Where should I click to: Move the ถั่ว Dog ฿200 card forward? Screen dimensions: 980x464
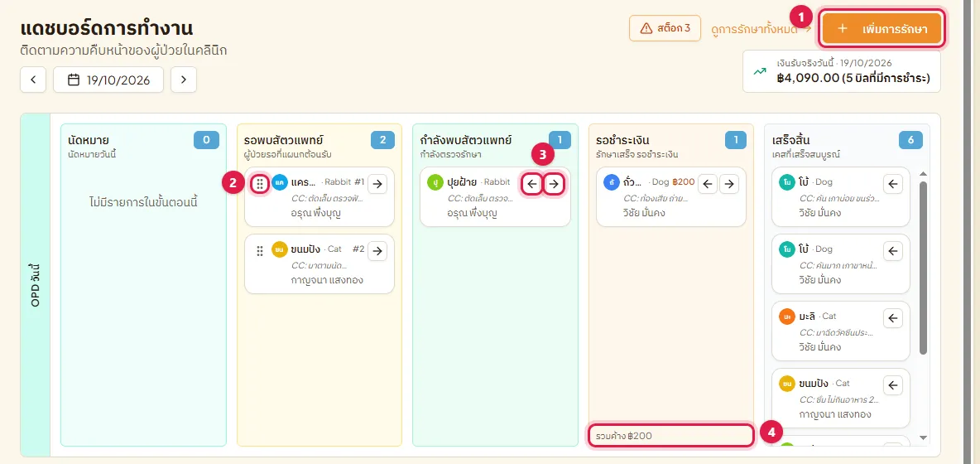point(728,184)
